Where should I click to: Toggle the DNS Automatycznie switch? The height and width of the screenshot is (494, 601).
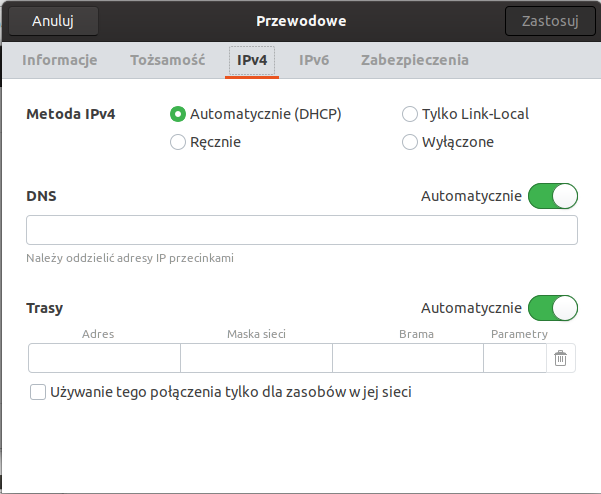pos(553,196)
